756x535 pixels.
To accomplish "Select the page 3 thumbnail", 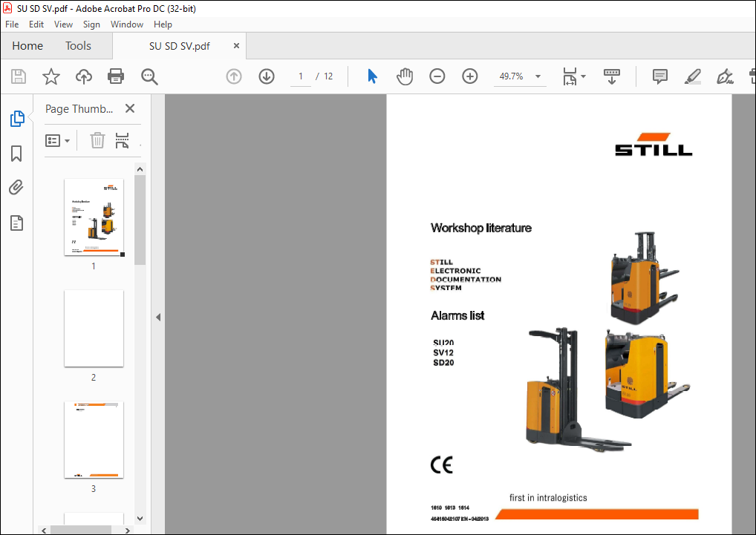I will point(94,440).
